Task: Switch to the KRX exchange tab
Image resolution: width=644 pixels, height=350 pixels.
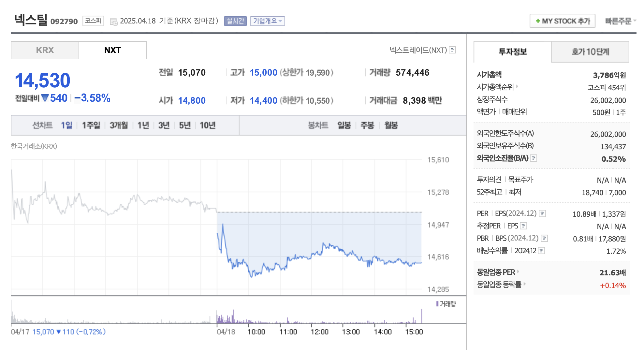Action: pyautogui.click(x=45, y=50)
